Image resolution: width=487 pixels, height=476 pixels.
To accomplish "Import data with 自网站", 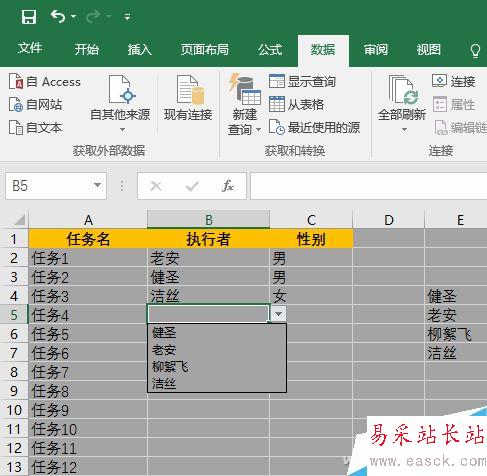I will coord(35,105).
